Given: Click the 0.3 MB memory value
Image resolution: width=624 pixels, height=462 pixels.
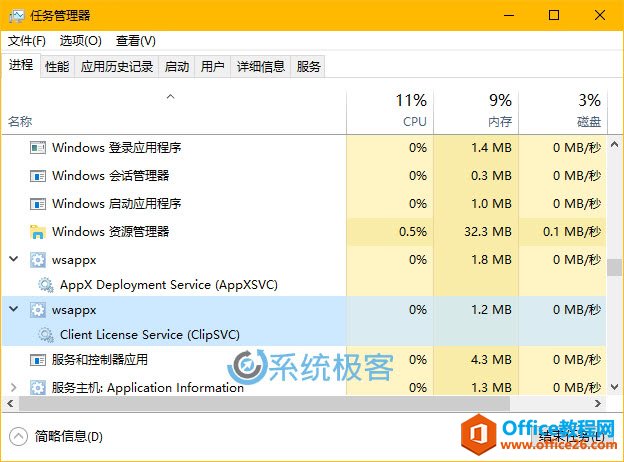Looking at the screenshot, I should [491, 176].
